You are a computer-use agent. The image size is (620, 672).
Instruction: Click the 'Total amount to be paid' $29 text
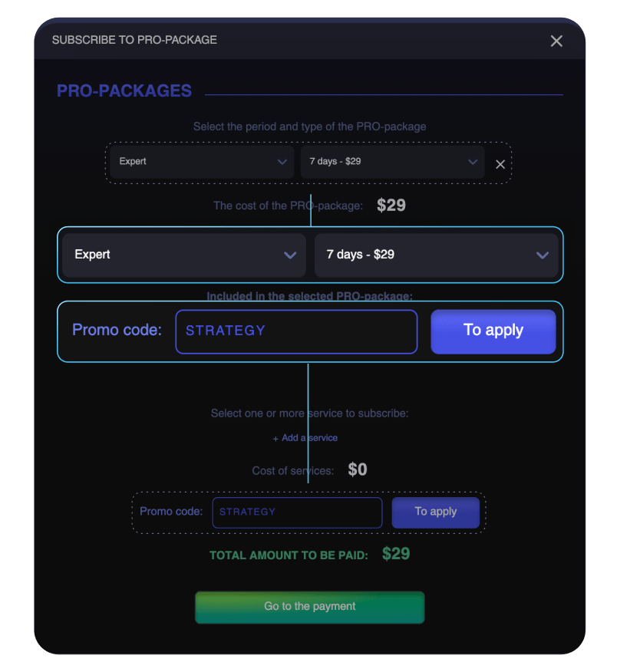[396, 554]
